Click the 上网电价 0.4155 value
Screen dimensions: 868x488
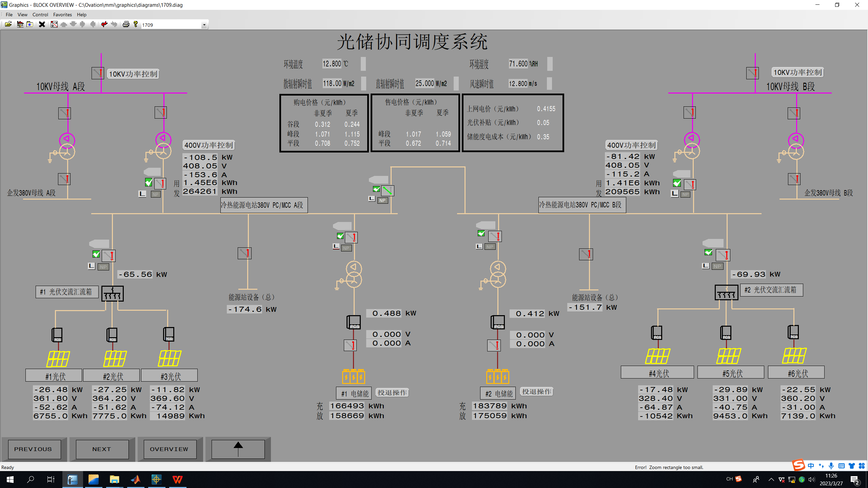pyautogui.click(x=546, y=109)
